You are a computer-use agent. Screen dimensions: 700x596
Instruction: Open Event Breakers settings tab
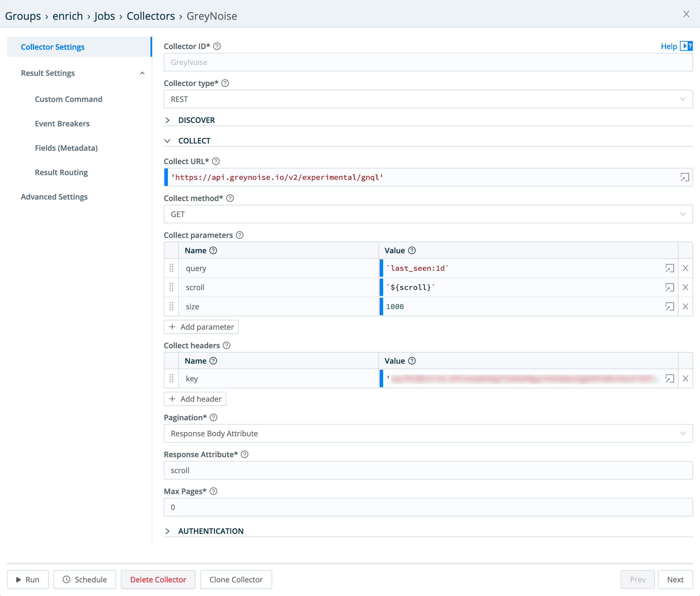[x=62, y=124]
